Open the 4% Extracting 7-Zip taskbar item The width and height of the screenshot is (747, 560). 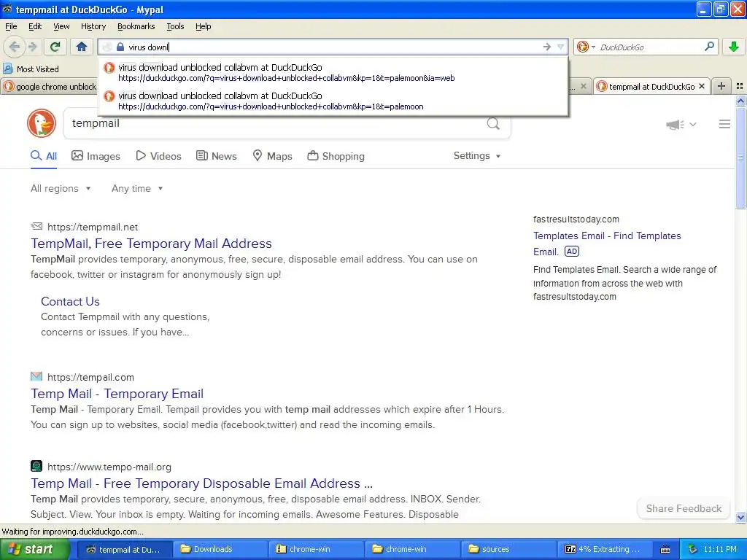[603, 550]
